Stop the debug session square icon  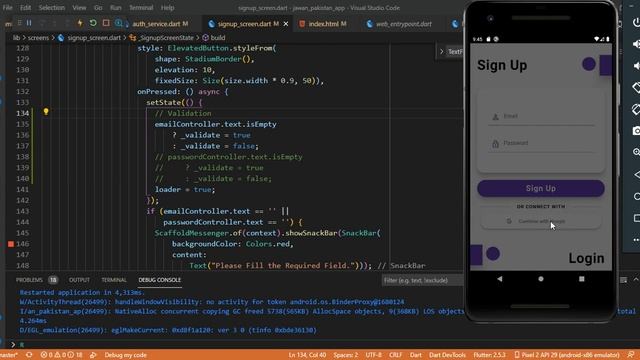coord(106,23)
